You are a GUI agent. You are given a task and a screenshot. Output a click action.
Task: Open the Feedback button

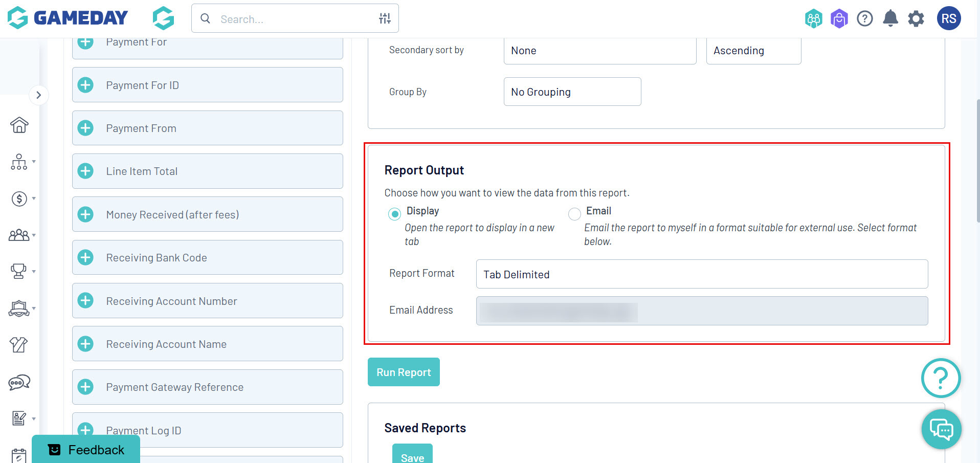click(86, 449)
